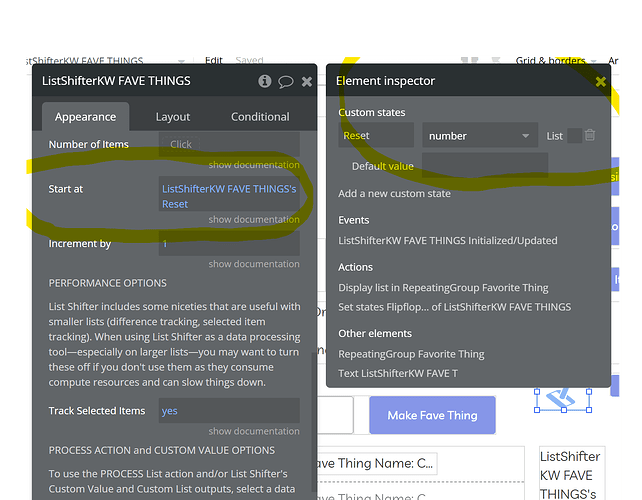Open the element selector dropdown in top bar

pos(106,61)
